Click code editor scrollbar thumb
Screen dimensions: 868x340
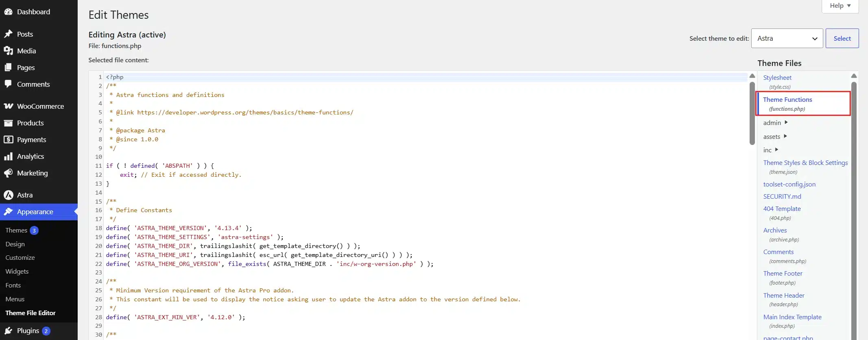click(752, 113)
